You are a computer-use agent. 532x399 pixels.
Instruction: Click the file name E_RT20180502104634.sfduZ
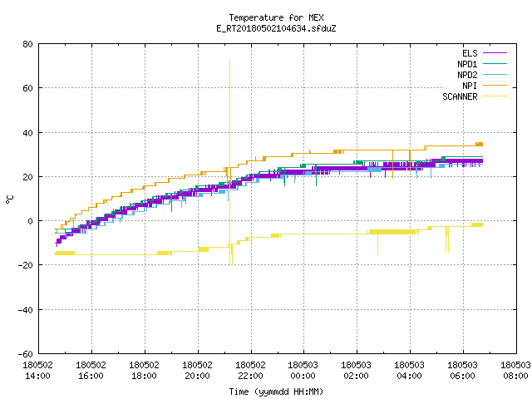pos(276,28)
